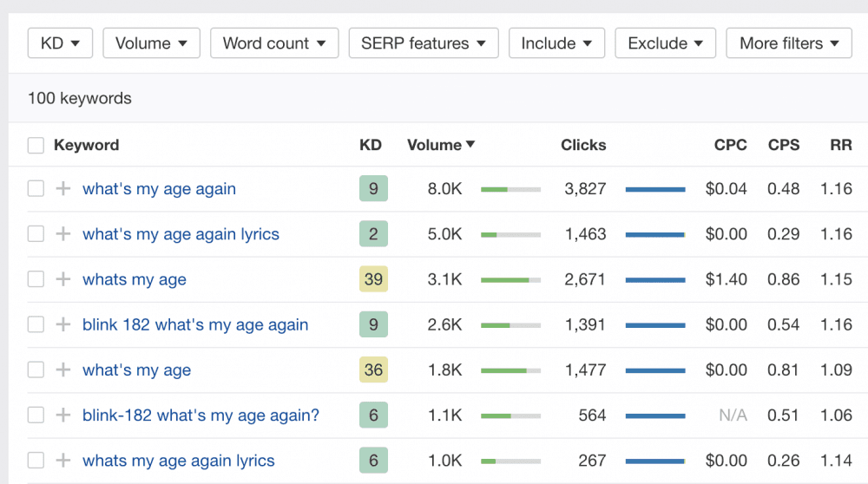Screen dimensions: 868x484
Task: Open the KD filter dropdown
Action: click(x=60, y=43)
